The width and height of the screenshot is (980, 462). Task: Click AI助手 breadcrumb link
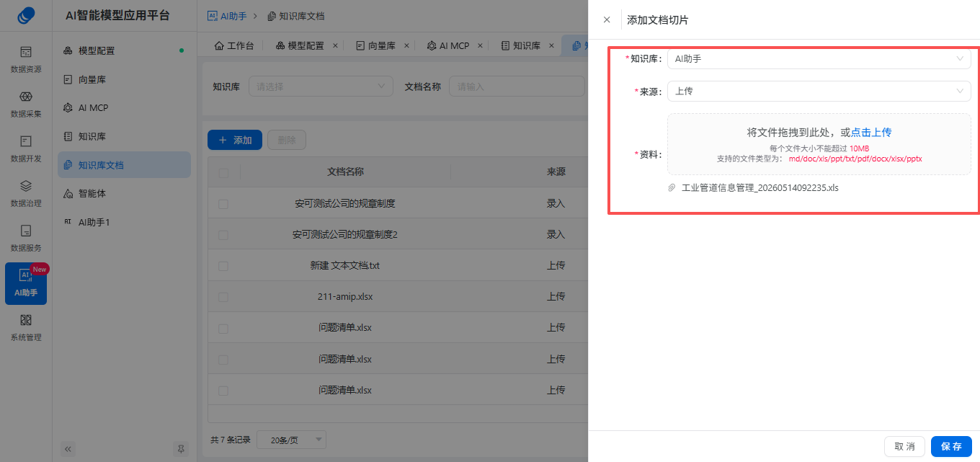[x=227, y=15]
